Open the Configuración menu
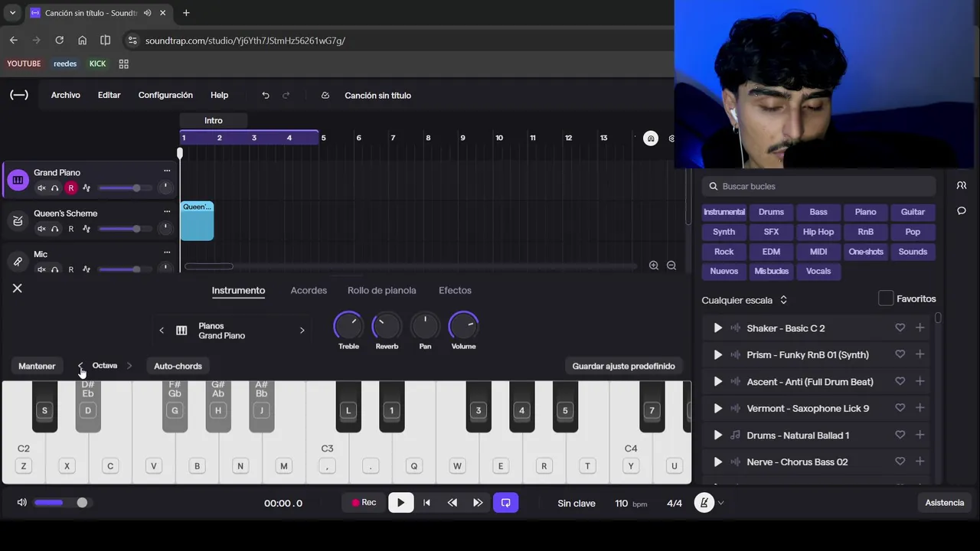980x551 pixels. click(x=165, y=95)
